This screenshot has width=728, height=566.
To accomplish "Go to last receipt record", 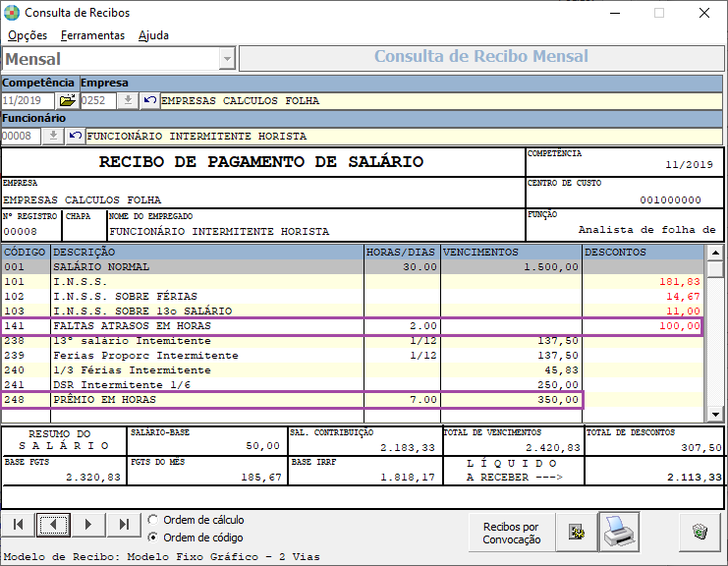I will tap(124, 525).
